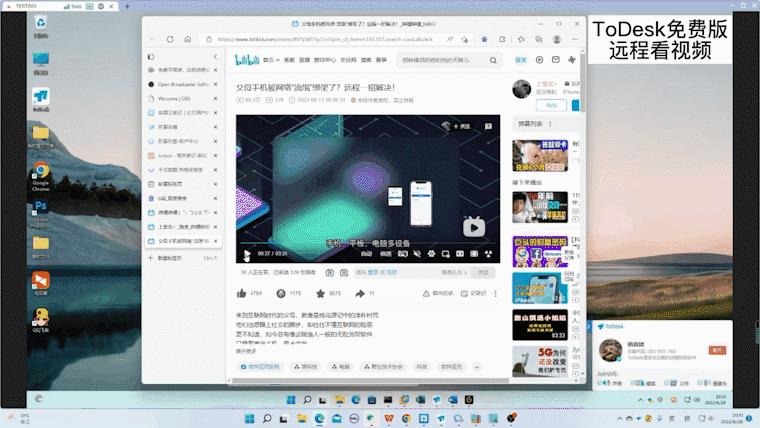Open QQ飞车 desktop shortcut
Viewport: 760px width, 428px height.
(41, 320)
